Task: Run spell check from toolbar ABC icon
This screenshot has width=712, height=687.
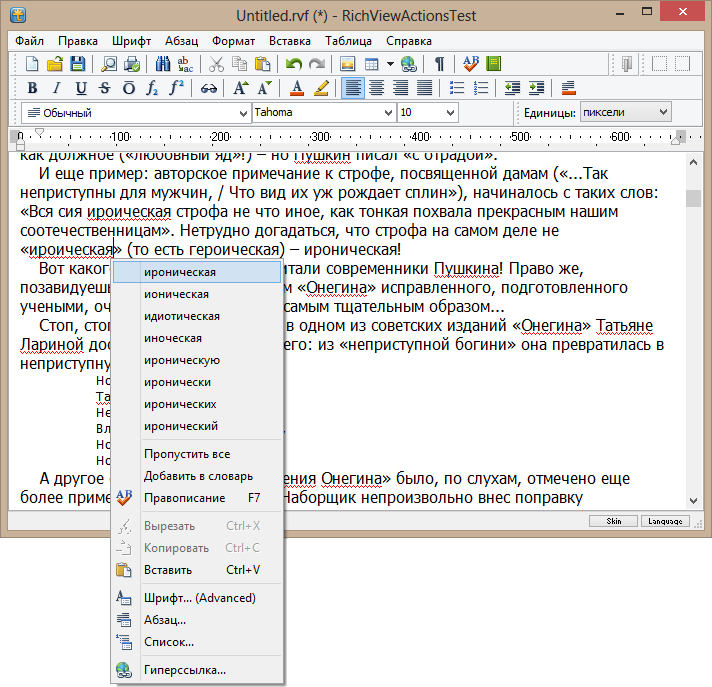Action: click(470, 64)
